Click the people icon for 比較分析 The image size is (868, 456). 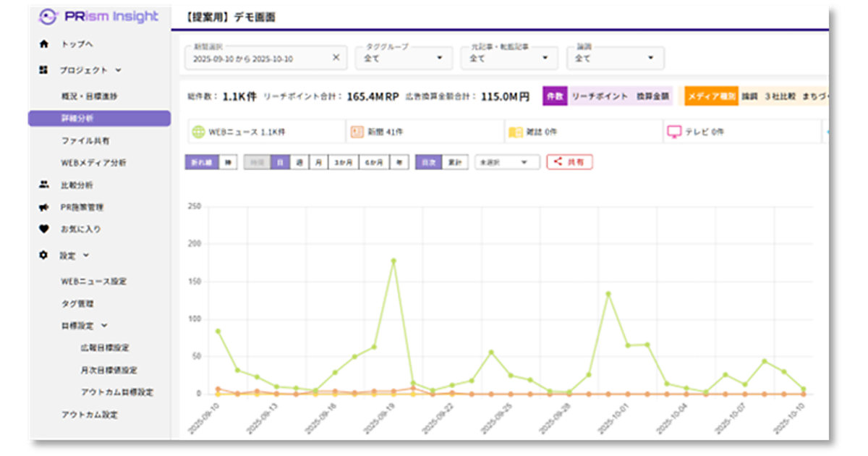click(x=43, y=185)
